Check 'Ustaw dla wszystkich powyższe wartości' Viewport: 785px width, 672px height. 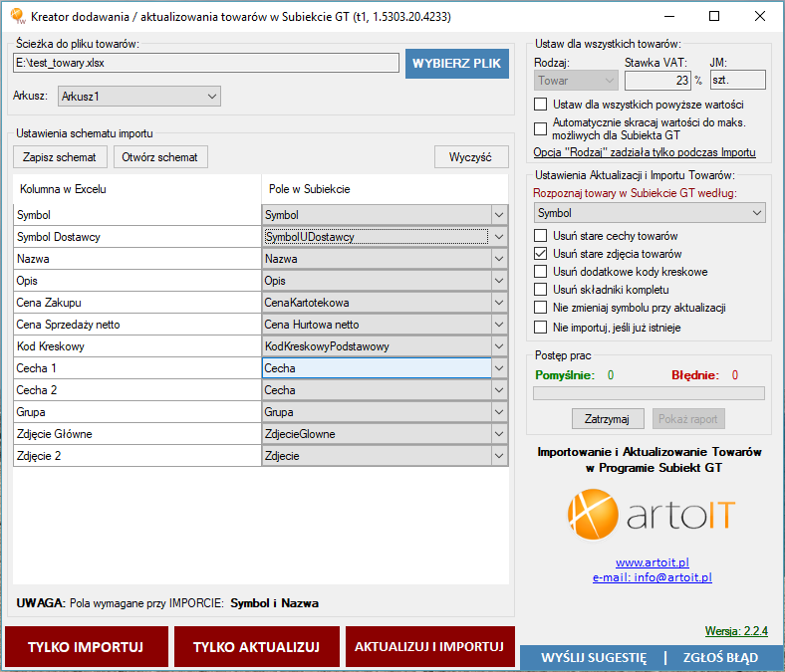(540, 105)
